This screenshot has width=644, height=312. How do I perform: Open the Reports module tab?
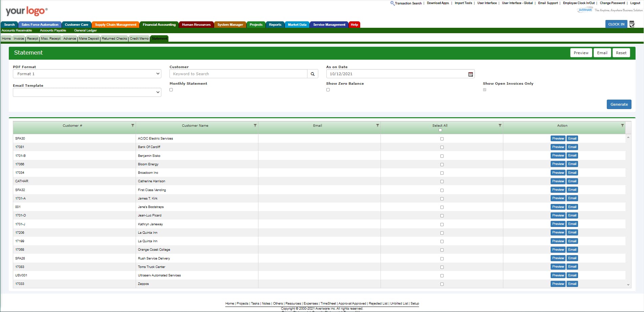pyautogui.click(x=275, y=25)
